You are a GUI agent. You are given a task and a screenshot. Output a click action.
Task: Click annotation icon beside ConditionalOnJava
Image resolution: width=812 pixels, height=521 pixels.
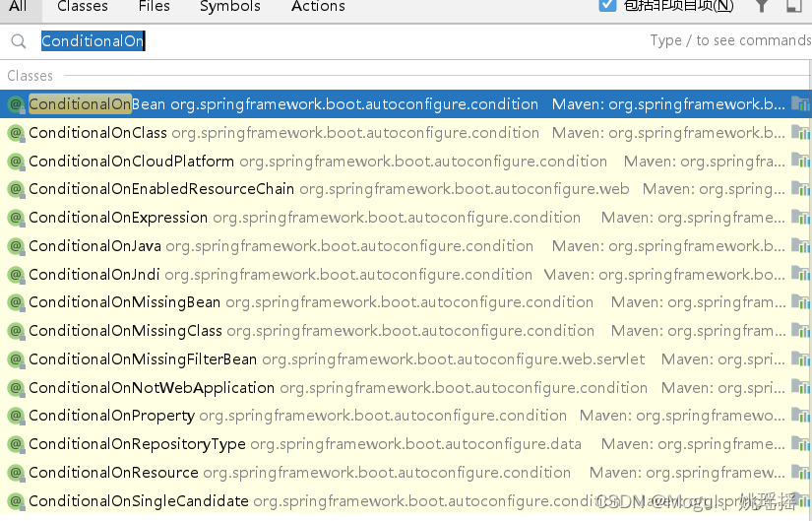click(x=16, y=246)
